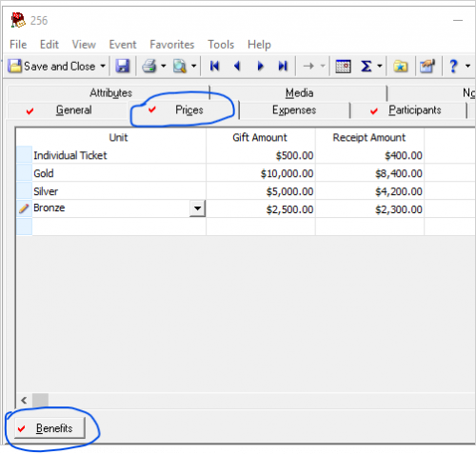Click the horizontal scrollbar left arrow

click(24, 401)
